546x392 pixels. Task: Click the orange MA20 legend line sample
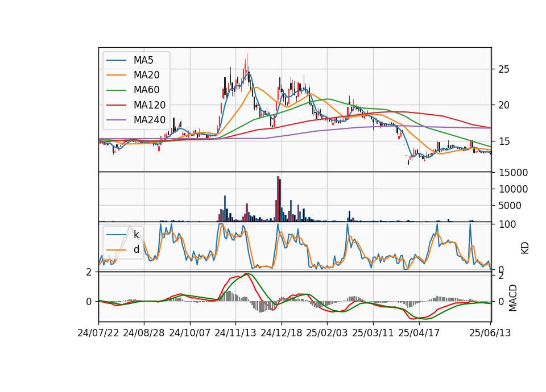(x=116, y=75)
